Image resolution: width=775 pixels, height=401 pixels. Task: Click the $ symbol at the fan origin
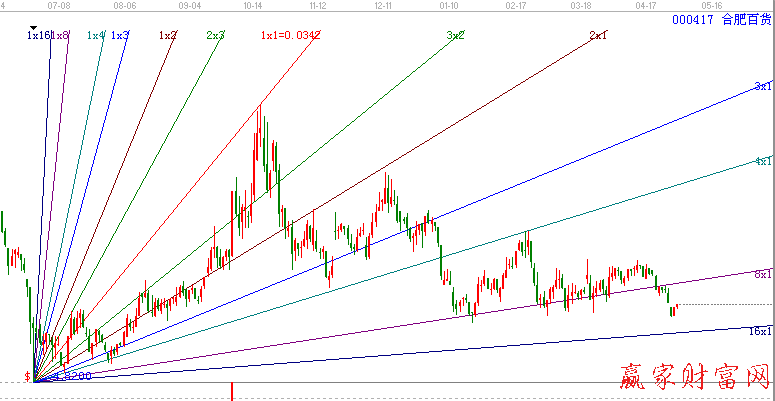point(28,377)
